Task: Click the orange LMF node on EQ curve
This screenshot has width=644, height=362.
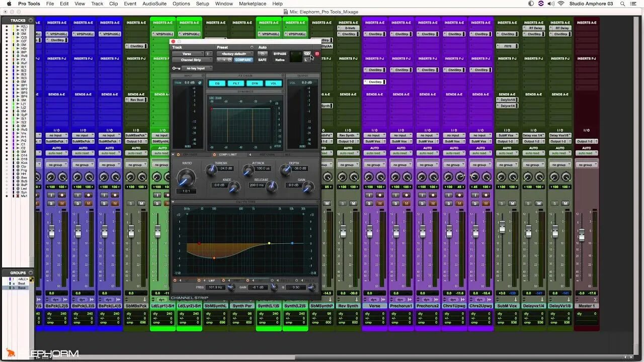Action: pyautogui.click(x=214, y=258)
